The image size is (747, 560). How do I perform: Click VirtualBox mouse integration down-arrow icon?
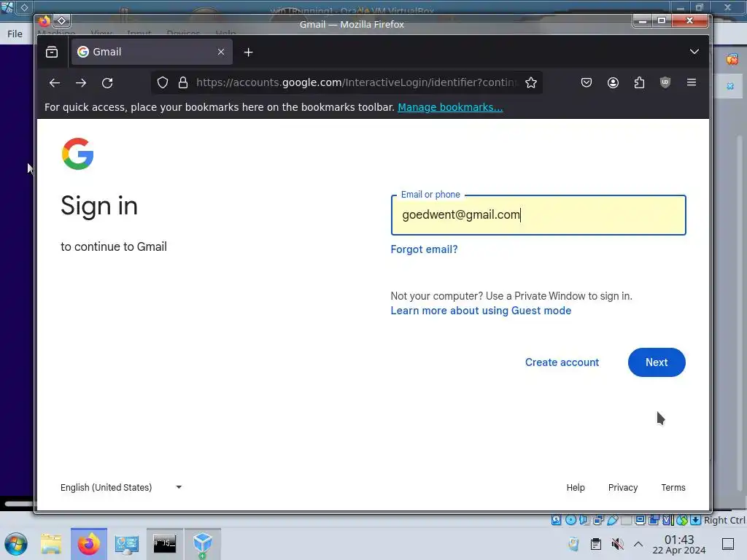click(x=695, y=520)
